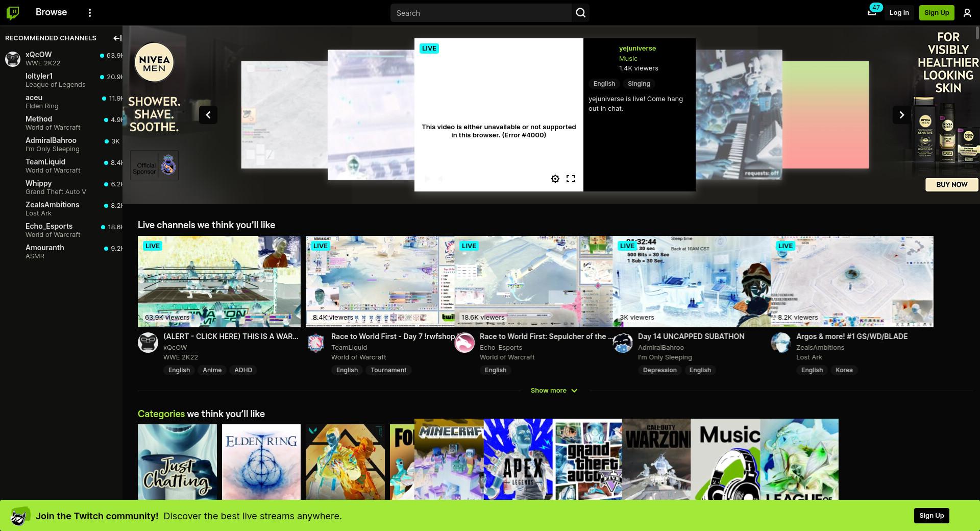Open Grand Theft Auto V category cover
This screenshot has width=980, height=531.
tap(588, 460)
